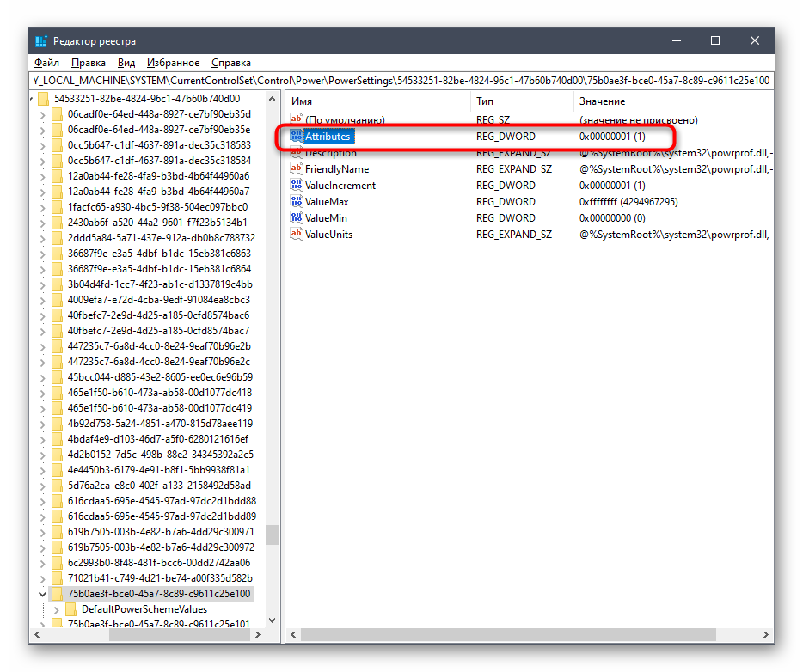
Task: Click the (По умолчанию) value icon
Action: [x=297, y=120]
